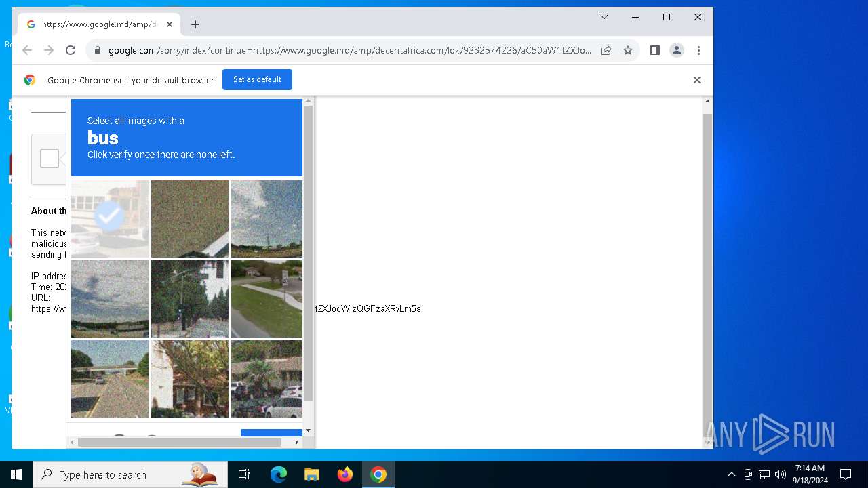Open Task View on taskbar
868x488 pixels.
[244, 474]
